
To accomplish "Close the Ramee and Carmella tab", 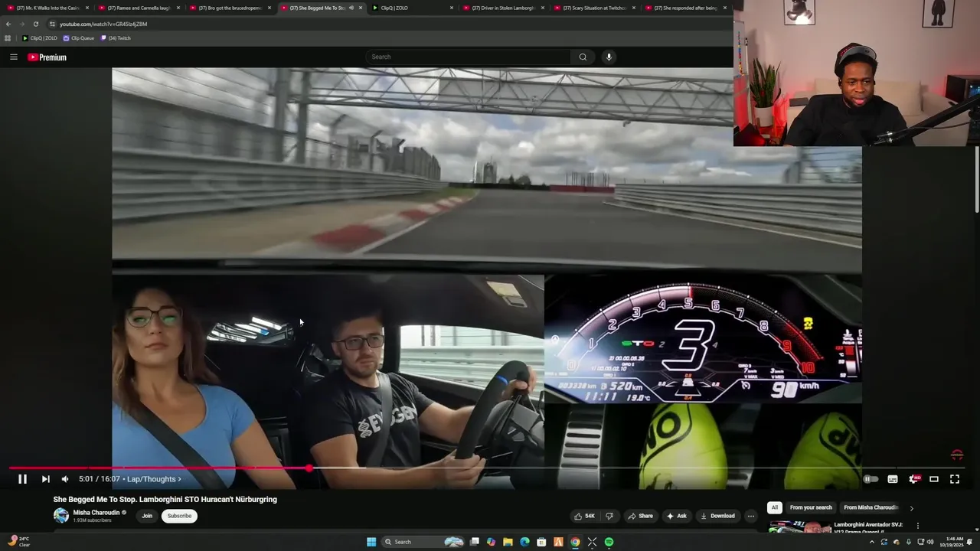I will 178,8.
